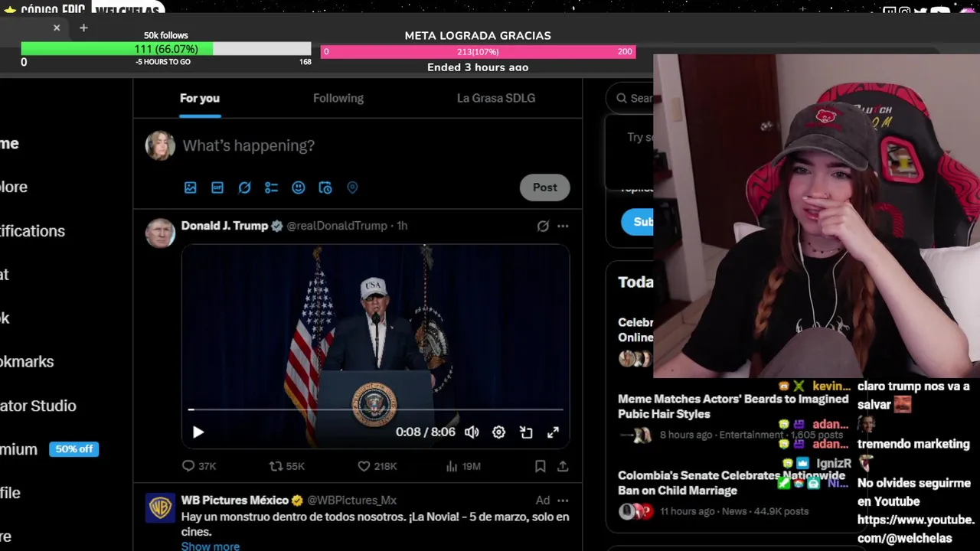
Task: Open Trump's profile avatar
Action: pos(160,233)
